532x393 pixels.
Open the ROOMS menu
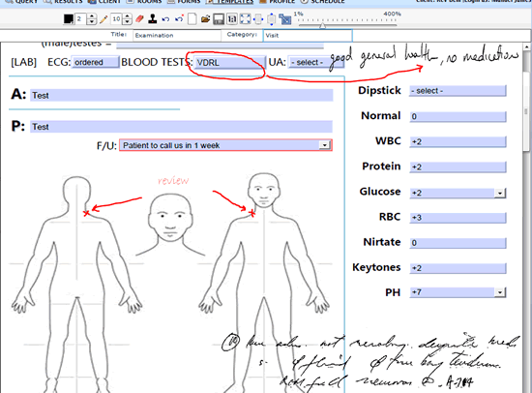tap(144, 2)
